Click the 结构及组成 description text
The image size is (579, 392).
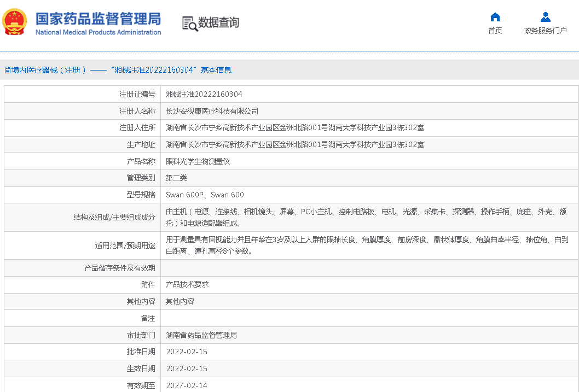366,217
